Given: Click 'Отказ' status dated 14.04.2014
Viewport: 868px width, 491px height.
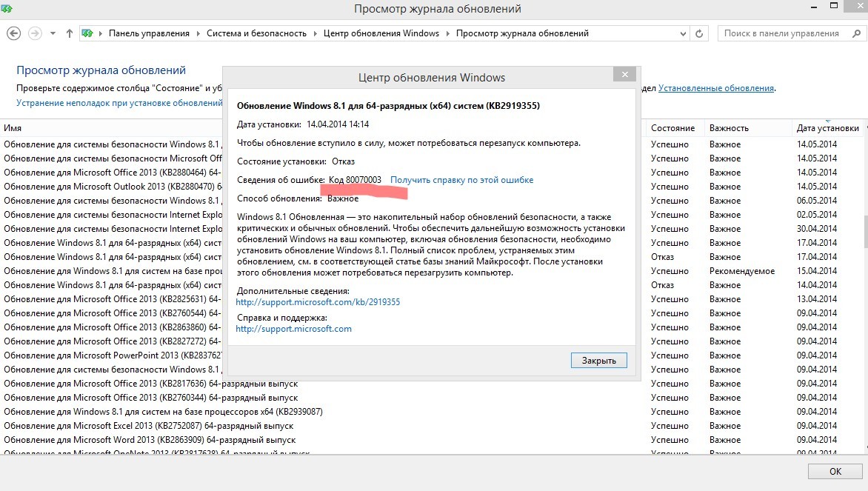Looking at the screenshot, I should pos(662,285).
